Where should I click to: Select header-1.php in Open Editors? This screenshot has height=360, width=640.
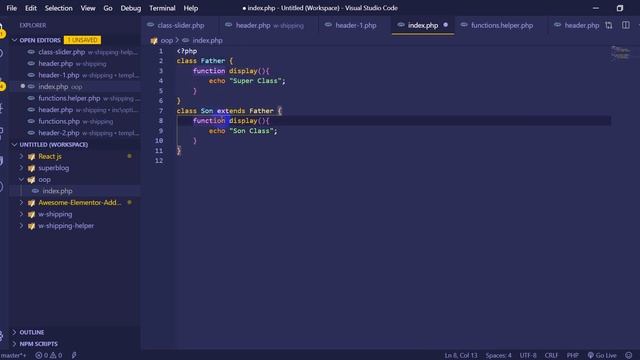pos(75,75)
